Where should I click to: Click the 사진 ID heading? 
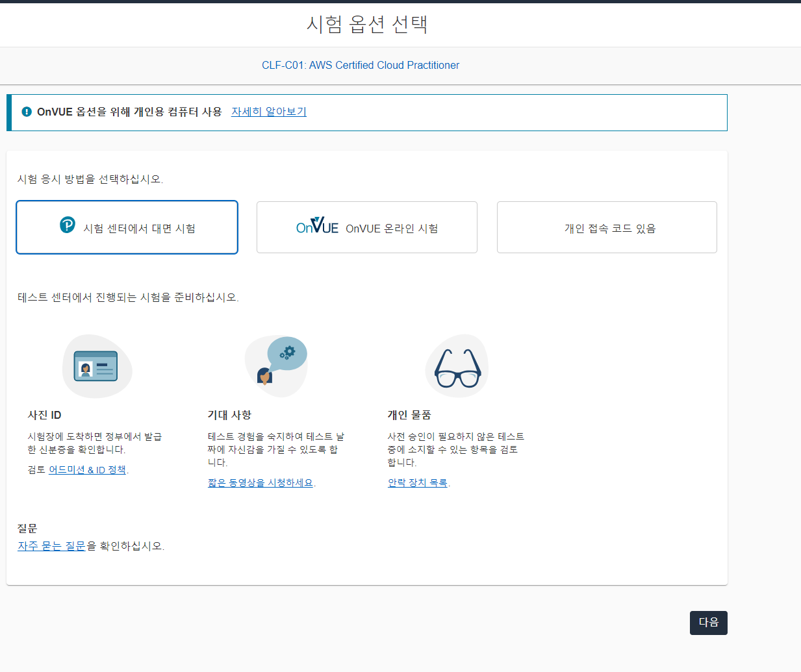(44, 415)
